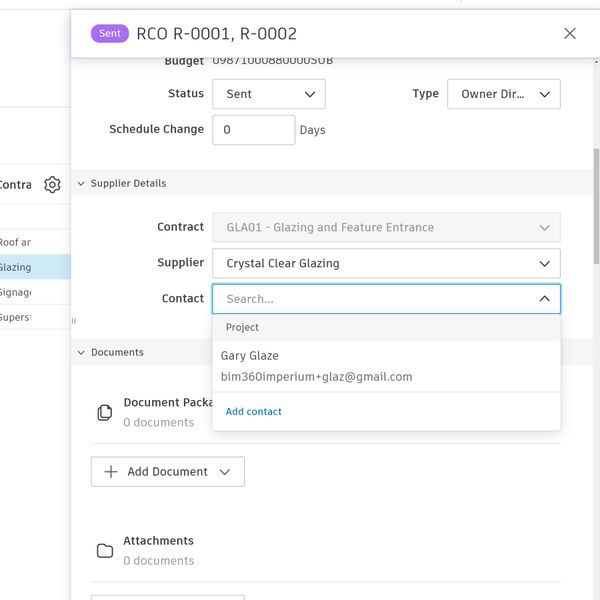This screenshot has height=600, width=600.
Task: Select the Signage row in list
Action: [30, 292]
